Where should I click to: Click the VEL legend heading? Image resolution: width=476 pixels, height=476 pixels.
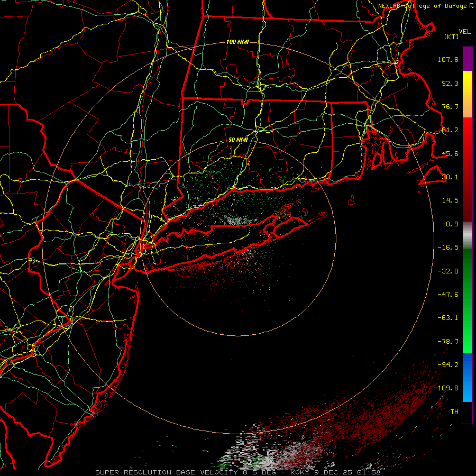464,32
